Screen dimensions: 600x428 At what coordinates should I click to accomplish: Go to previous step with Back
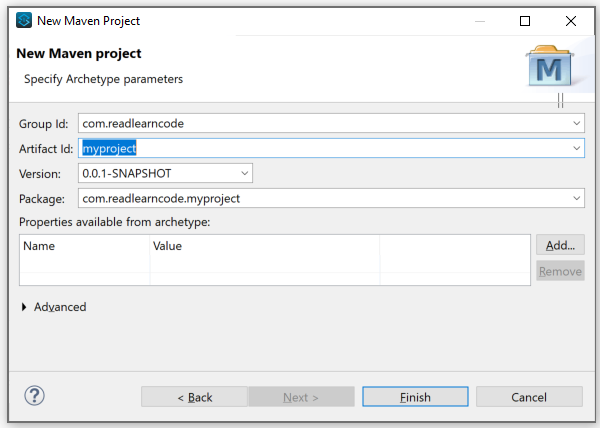click(x=194, y=397)
